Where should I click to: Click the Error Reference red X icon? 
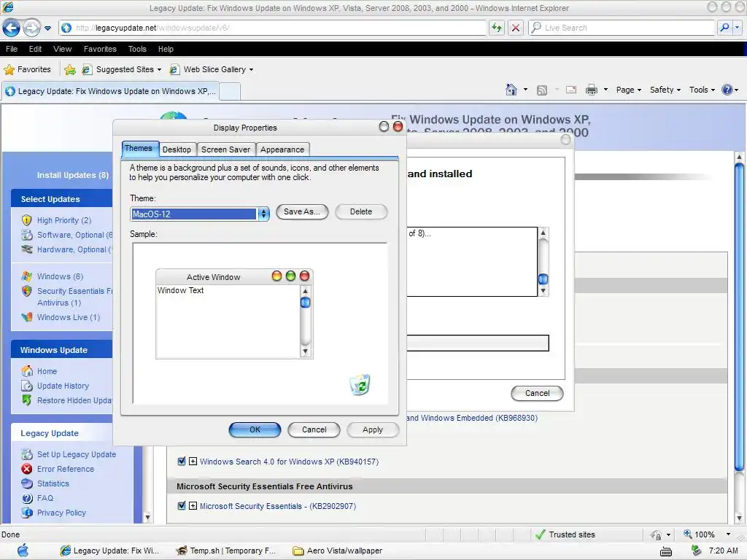[x=27, y=469]
